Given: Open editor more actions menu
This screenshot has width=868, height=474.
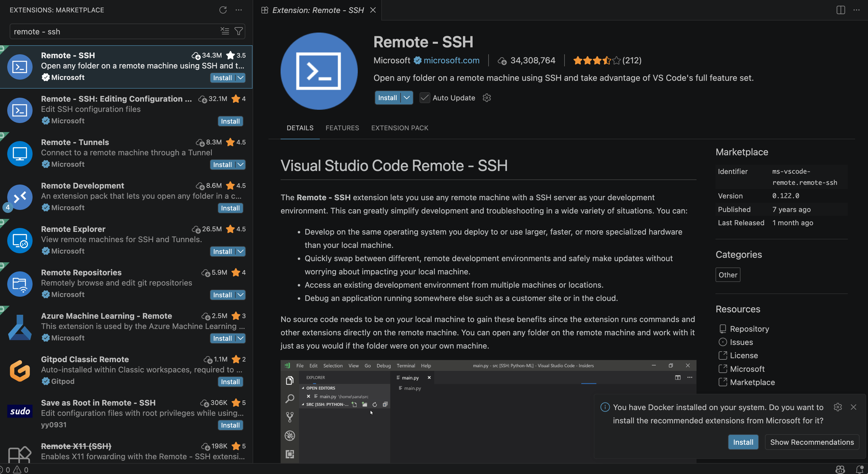Looking at the screenshot, I should 857,10.
